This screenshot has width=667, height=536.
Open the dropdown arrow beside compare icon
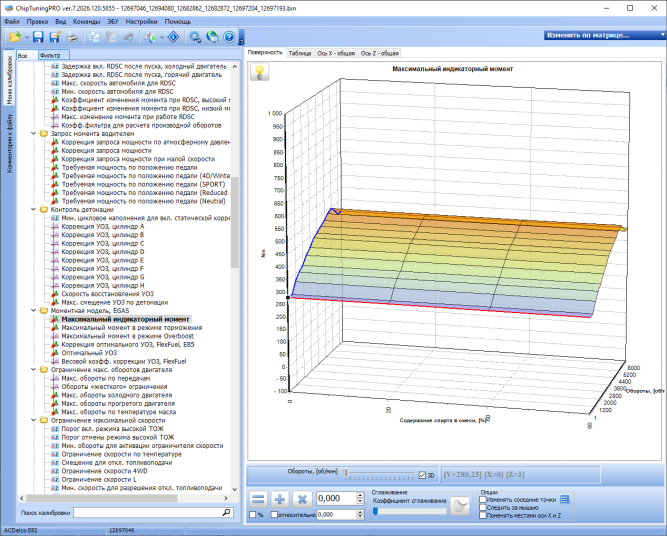[x=162, y=37]
